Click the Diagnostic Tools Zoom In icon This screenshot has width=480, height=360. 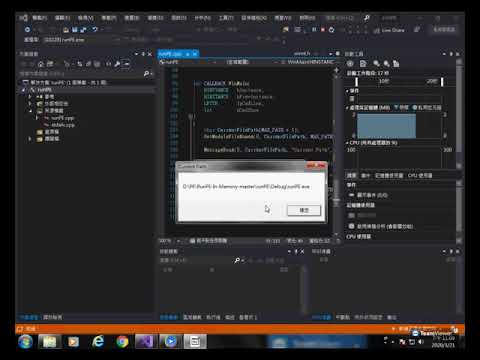pyautogui.click(x=376, y=63)
